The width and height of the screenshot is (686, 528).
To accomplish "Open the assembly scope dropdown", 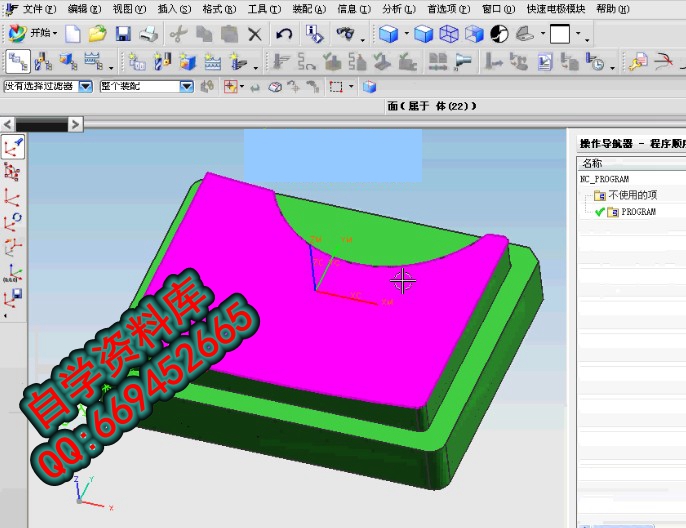I will click(186, 87).
